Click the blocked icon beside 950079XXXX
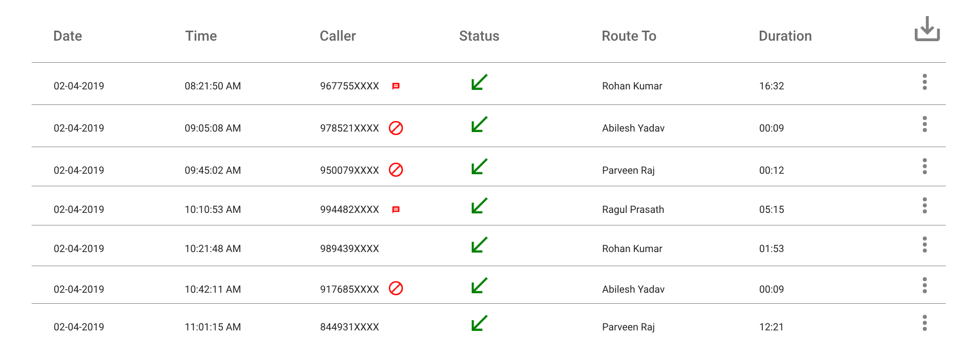Image resolution: width=980 pixels, height=360 pixels. click(396, 170)
